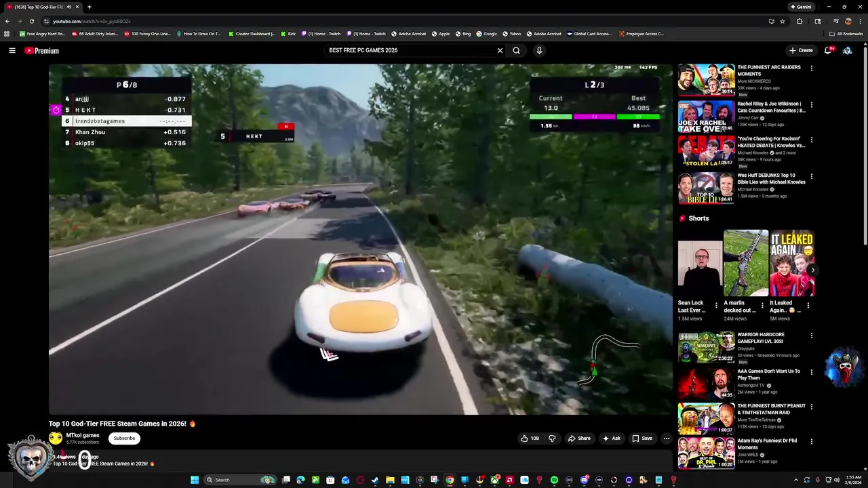Go back in browser

(x=7, y=21)
